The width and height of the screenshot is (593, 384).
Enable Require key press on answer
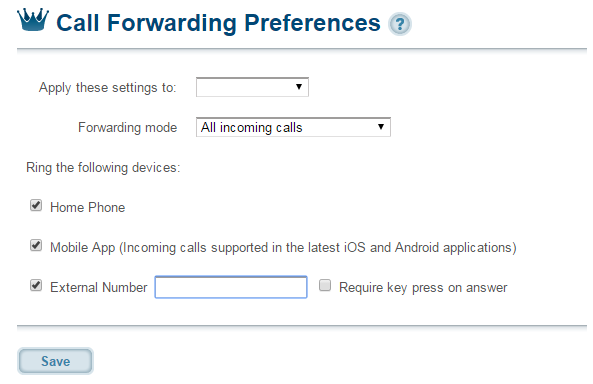(x=325, y=285)
